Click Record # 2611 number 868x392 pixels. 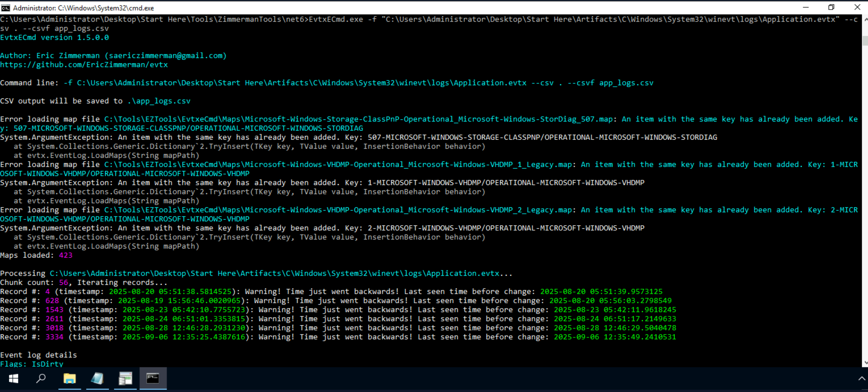54,318
